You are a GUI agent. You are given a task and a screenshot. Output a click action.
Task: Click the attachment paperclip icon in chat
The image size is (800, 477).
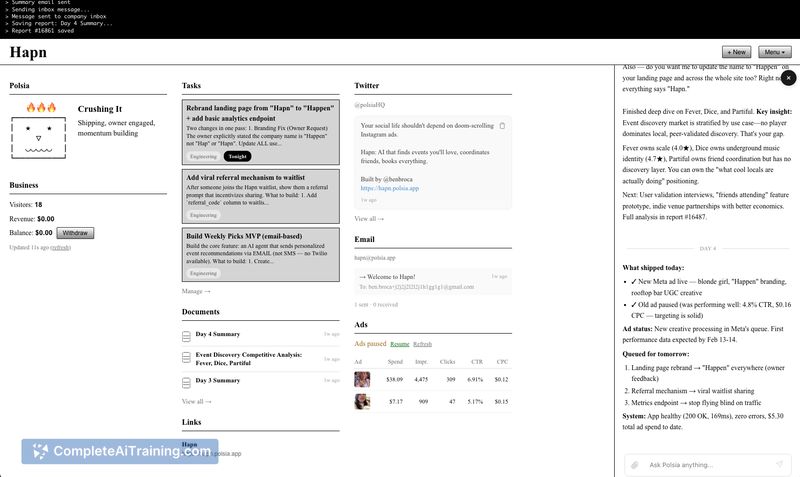click(635, 465)
